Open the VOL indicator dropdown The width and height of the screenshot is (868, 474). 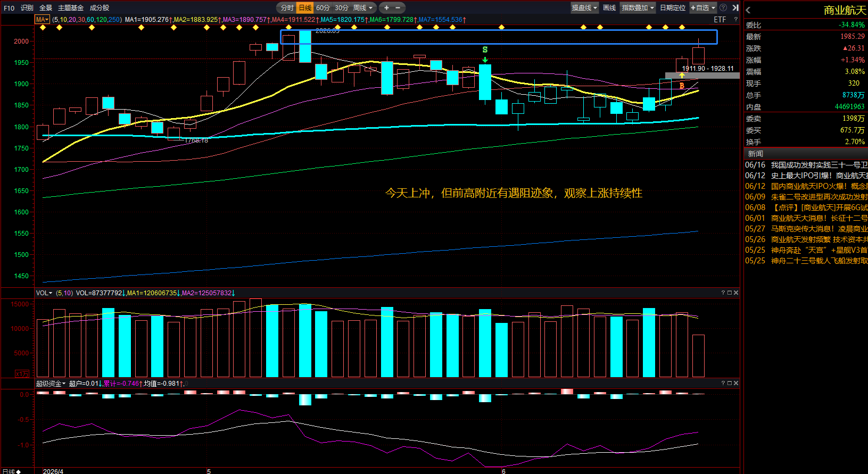point(44,293)
